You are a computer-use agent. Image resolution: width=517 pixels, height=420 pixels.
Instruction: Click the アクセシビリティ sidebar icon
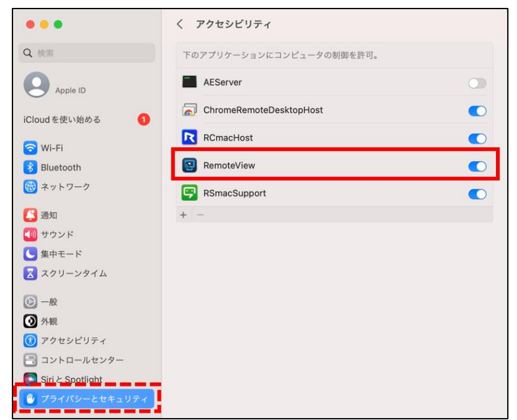point(30,340)
